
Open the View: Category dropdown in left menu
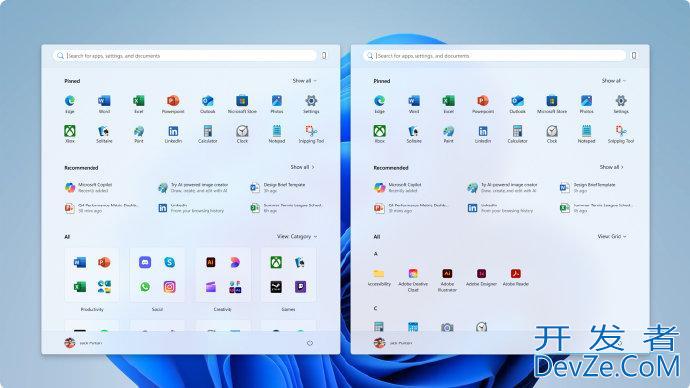[x=297, y=237]
